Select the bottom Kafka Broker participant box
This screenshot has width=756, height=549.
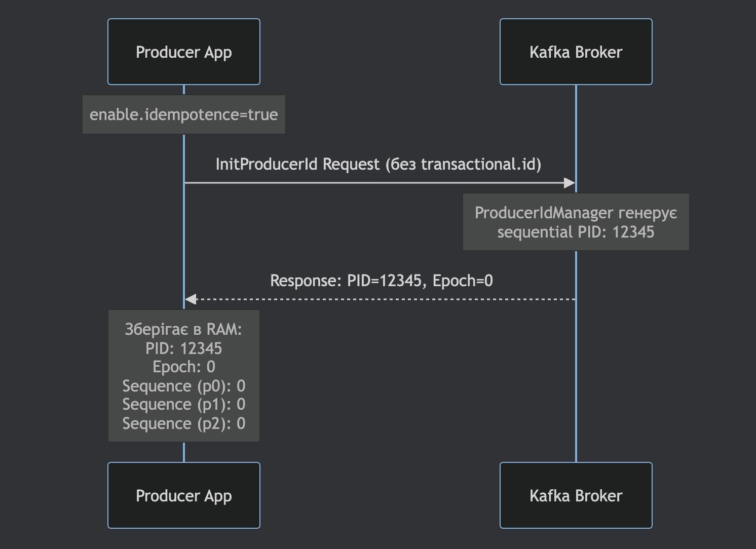click(x=576, y=495)
